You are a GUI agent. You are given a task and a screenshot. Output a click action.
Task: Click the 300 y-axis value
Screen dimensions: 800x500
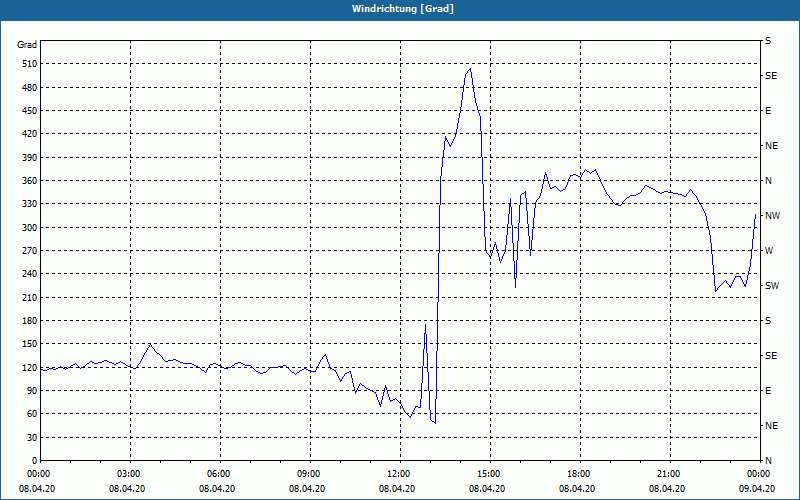30,228
